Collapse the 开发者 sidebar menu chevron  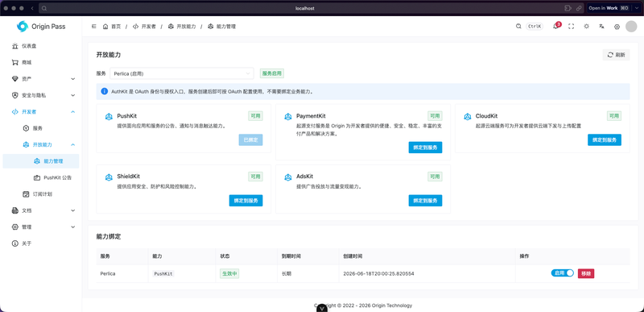(x=73, y=112)
